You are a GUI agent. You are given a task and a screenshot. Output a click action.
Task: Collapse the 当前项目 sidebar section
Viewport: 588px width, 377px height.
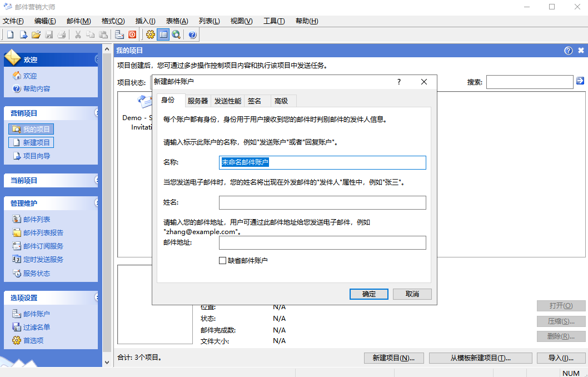point(96,180)
